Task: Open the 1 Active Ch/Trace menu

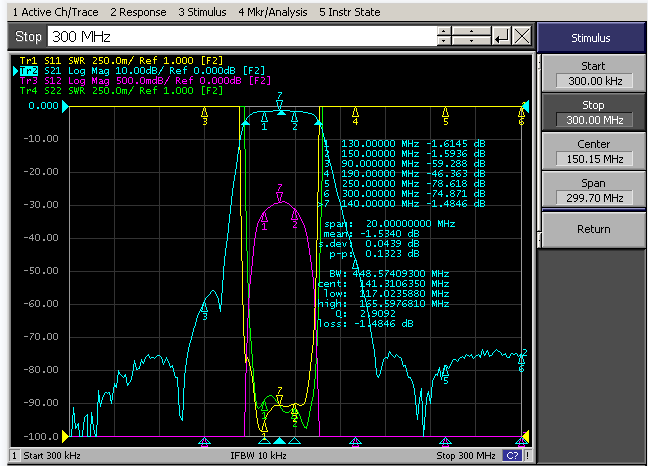Action: tap(55, 12)
